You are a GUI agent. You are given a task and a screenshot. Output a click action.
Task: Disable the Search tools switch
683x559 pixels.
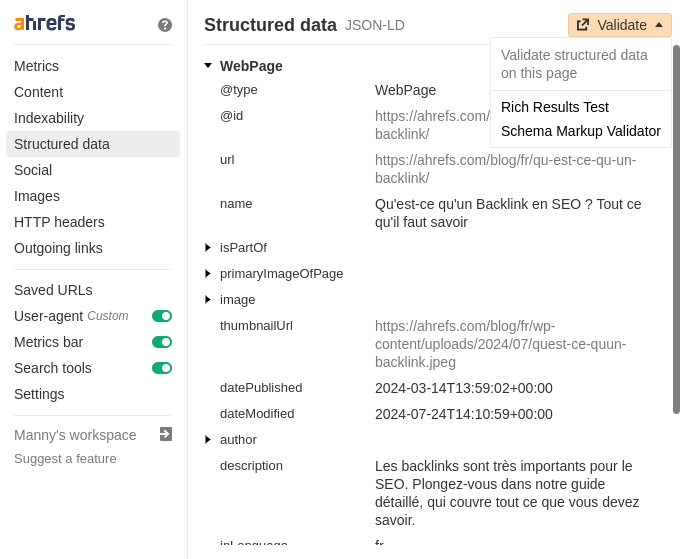(x=162, y=368)
